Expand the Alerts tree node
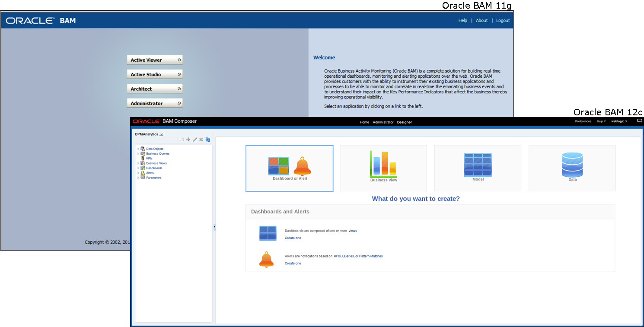644x327 pixels. pos(138,173)
